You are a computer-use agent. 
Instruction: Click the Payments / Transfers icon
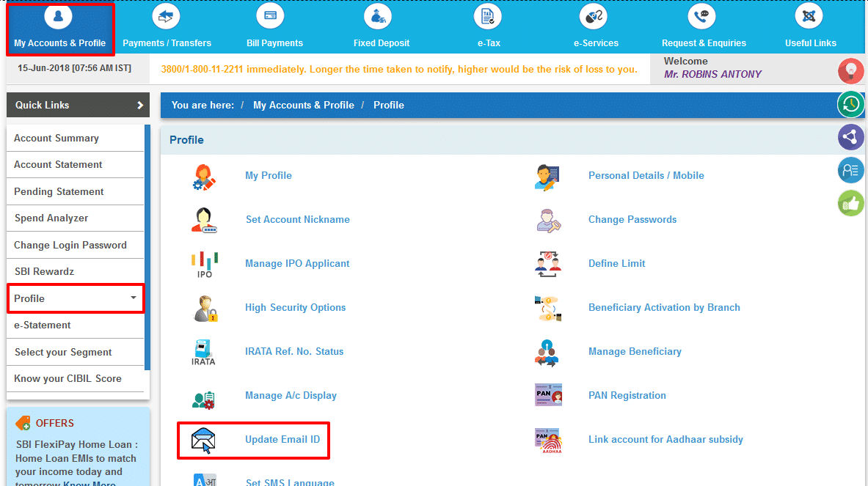click(x=166, y=17)
